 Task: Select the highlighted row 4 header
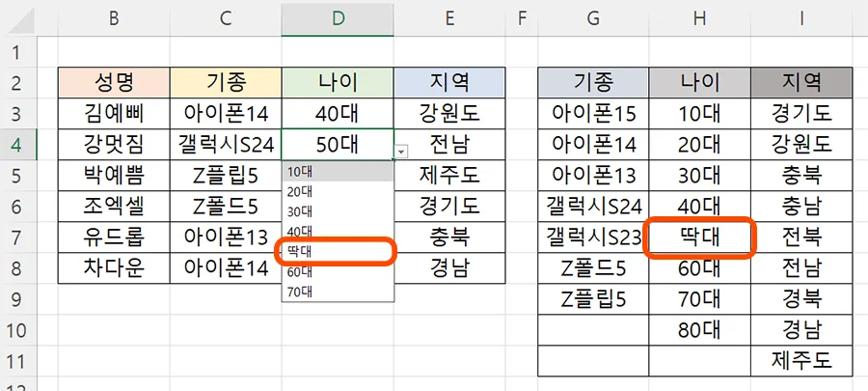(x=18, y=145)
